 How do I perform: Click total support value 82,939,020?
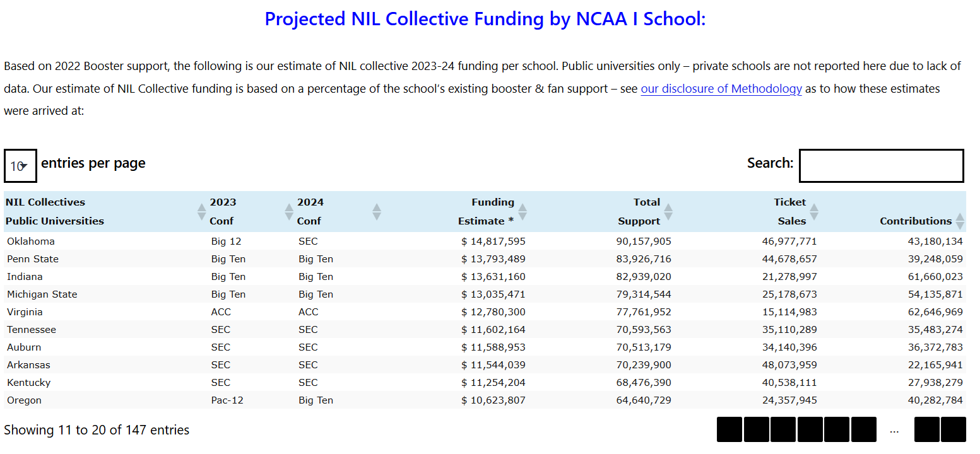(644, 277)
